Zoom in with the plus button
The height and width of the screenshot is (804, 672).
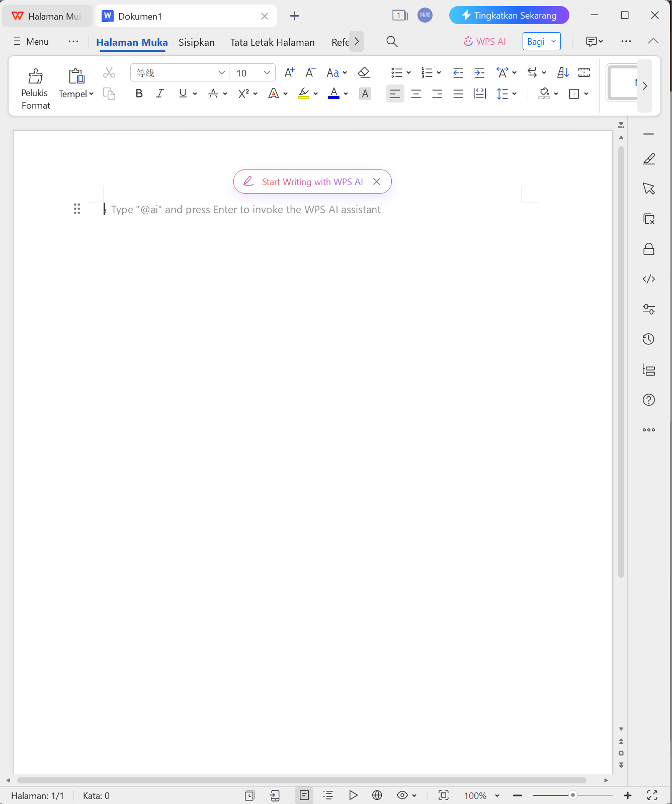(628, 795)
